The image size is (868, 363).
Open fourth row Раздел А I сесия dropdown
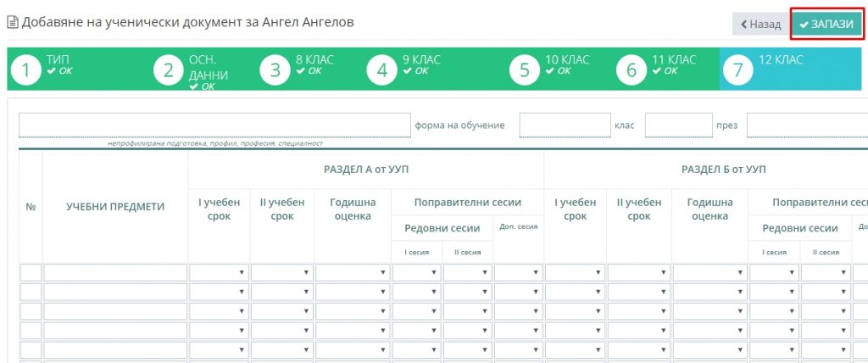(417, 331)
